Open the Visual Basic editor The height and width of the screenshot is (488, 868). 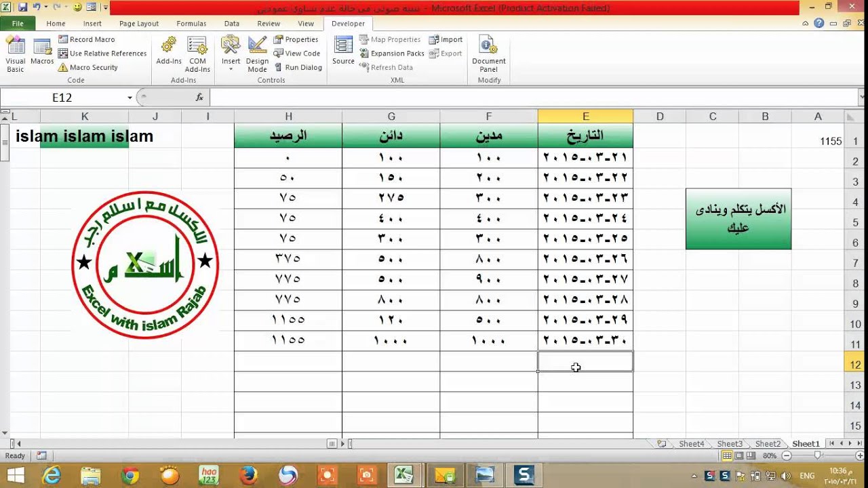click(x=16, y=56)
